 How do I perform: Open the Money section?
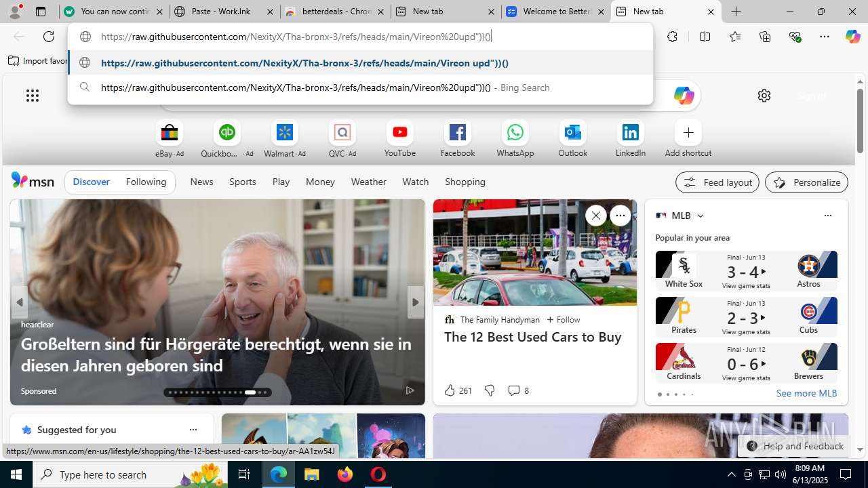(320, 182)
